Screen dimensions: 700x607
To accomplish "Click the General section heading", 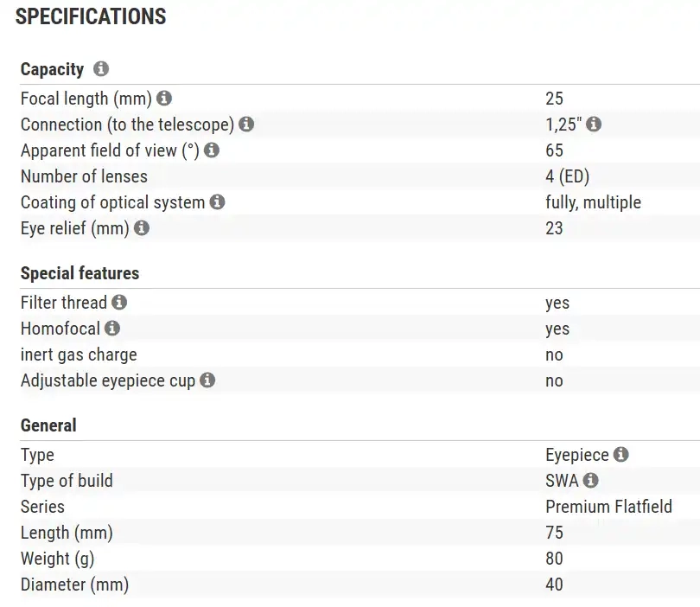I will point(48,425).
